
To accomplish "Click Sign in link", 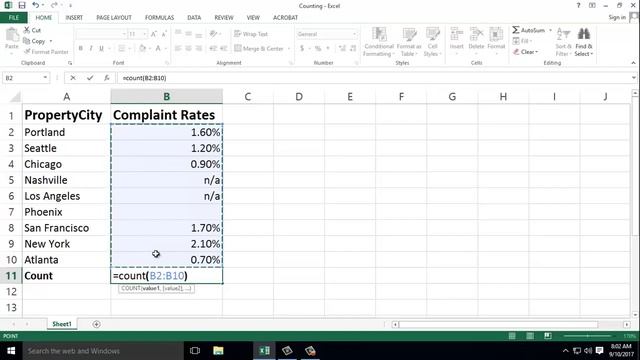I will tap(617, 17).
